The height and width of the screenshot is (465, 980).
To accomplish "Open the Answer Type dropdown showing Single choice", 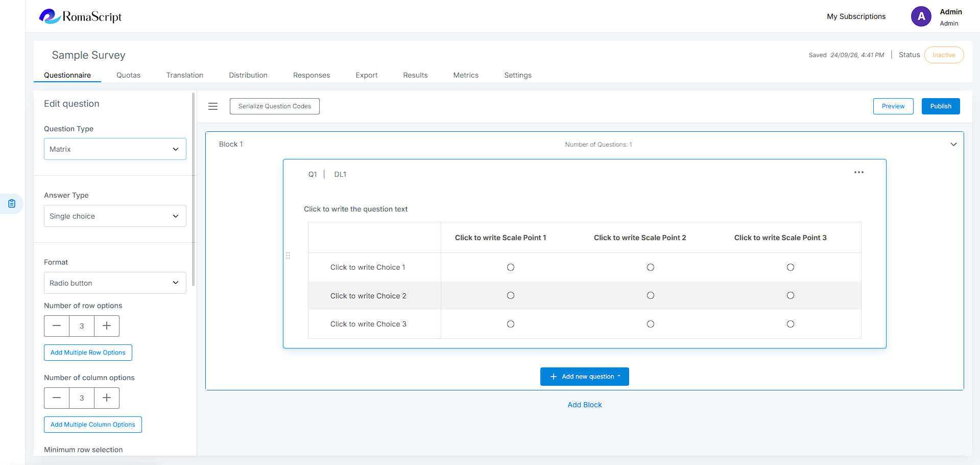I will pos(115,216).
